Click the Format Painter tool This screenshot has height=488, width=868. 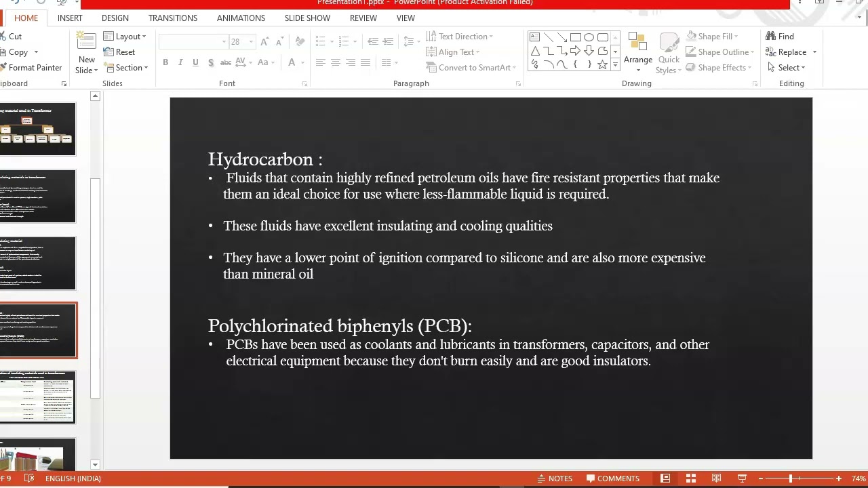31,68
